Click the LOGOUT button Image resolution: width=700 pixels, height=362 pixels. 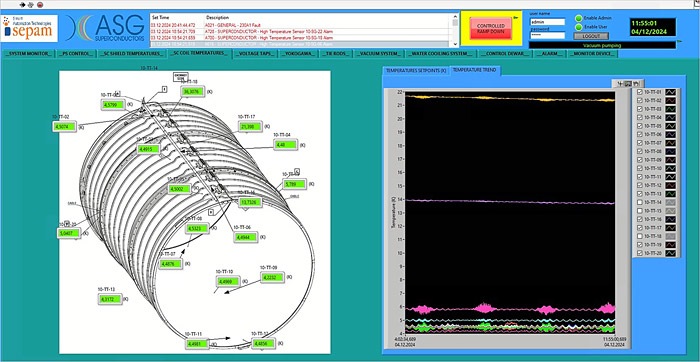[x=592, y=36]
